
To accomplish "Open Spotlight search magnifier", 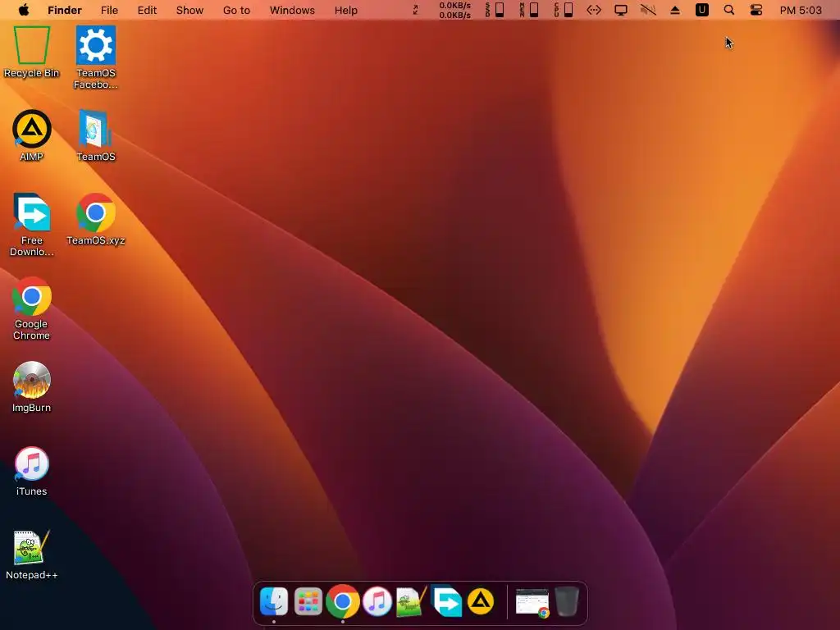I will tap(729, 10).
